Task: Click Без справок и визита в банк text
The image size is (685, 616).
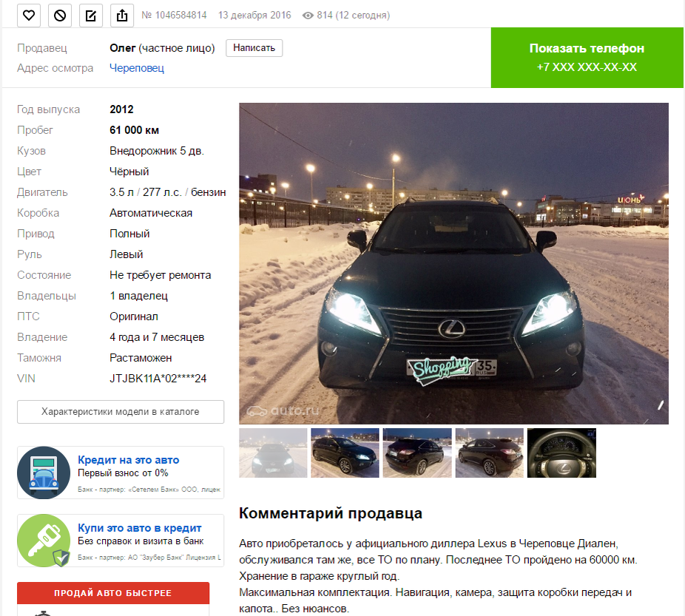Action: (x=141, y=541)
